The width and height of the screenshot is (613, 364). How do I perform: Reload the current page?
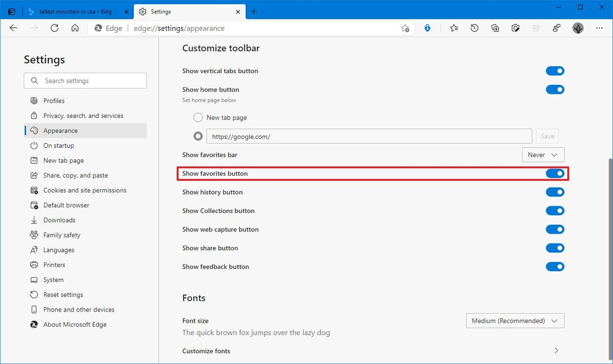pyautogui.click(x=55, y=28)
